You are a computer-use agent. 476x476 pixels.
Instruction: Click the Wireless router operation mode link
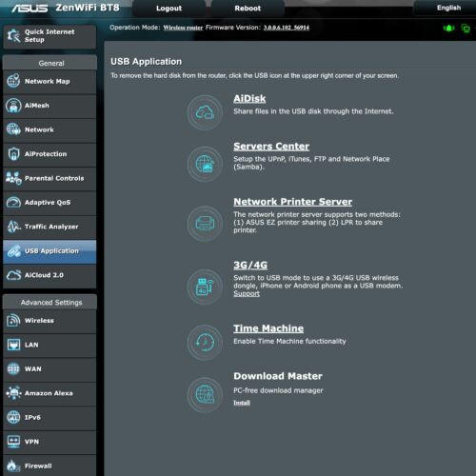(x=183, y=28)
